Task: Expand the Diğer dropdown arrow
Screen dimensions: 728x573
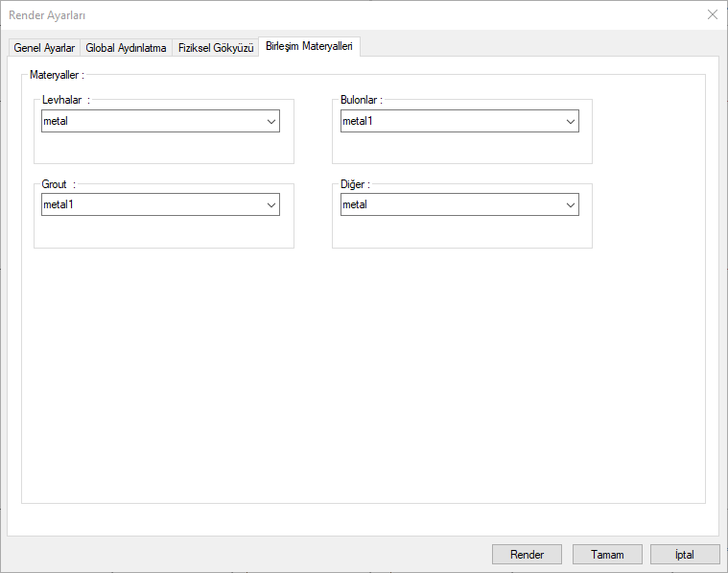Action: (x=571, y=204)
